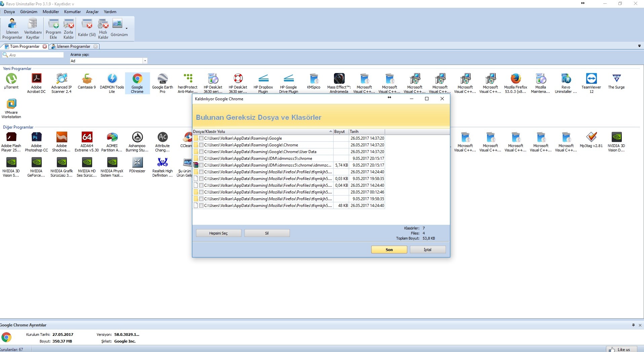Check the IDM\idmmzcc5\chrome folder checkbox
The height and width of the screenshot is (352, 644).
[x=201, y=159]
